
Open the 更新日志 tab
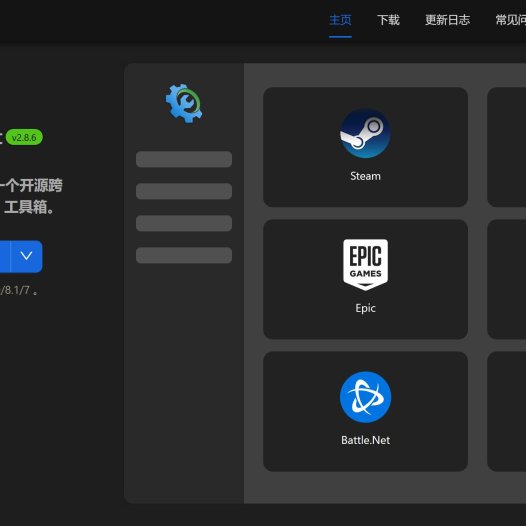[x=447, y=20]
